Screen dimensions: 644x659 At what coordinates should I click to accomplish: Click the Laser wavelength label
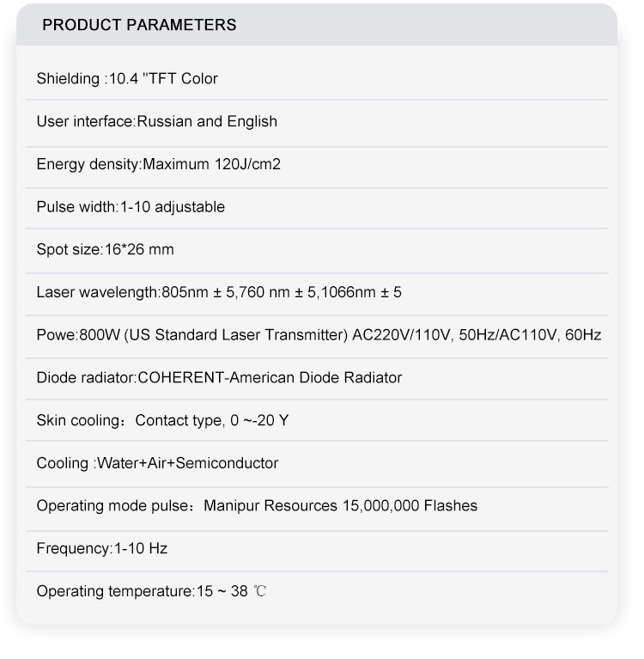tap(97, 292)
